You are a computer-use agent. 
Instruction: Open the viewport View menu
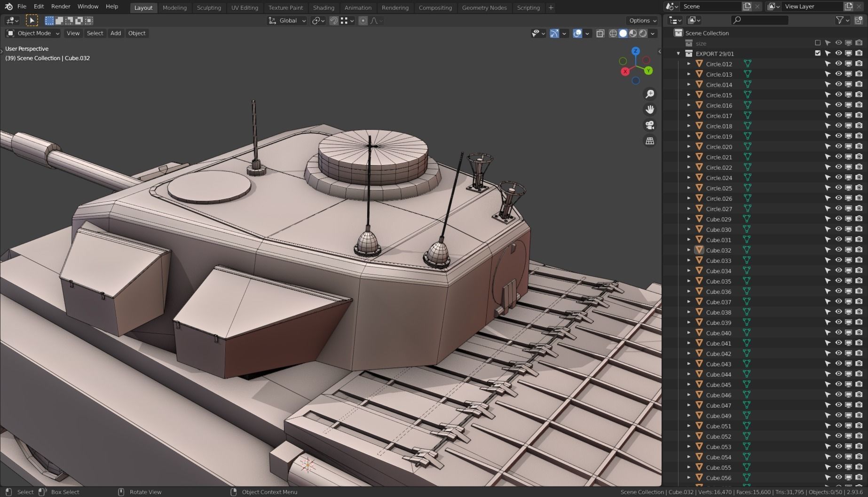coord(73,33)
